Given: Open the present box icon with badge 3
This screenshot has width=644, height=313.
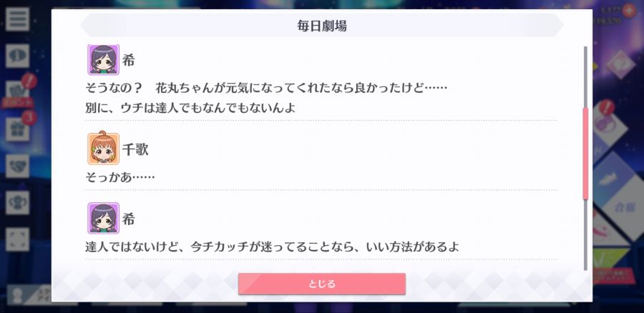Looking at the screenshot, I should point(18,129).
